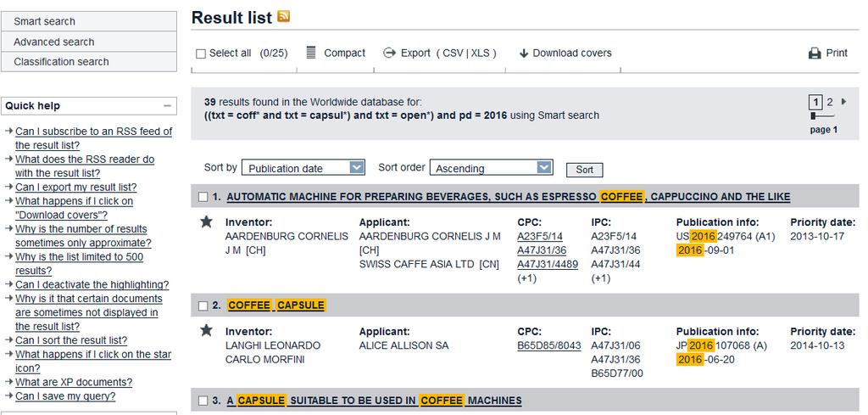The height and width of the screenshot is (415, 868).
Task: Click priority date 2013-10-17
Action: [817, 237]
